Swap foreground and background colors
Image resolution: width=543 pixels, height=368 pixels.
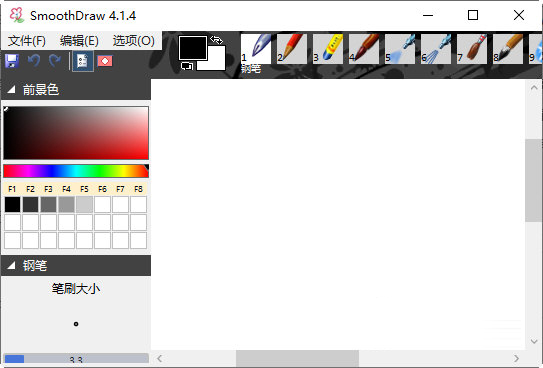pos(217,40)
